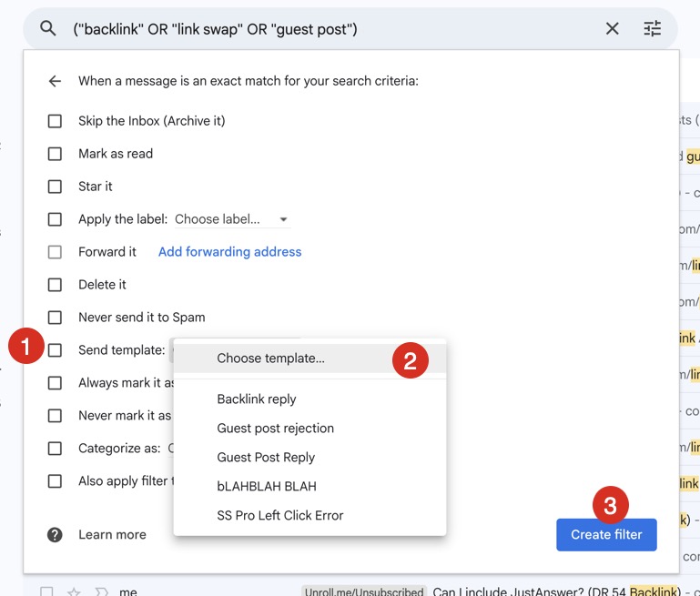Tick Skip the Inbox checkbox
Viewport: 700px width, 596px height.
point(55,121)
